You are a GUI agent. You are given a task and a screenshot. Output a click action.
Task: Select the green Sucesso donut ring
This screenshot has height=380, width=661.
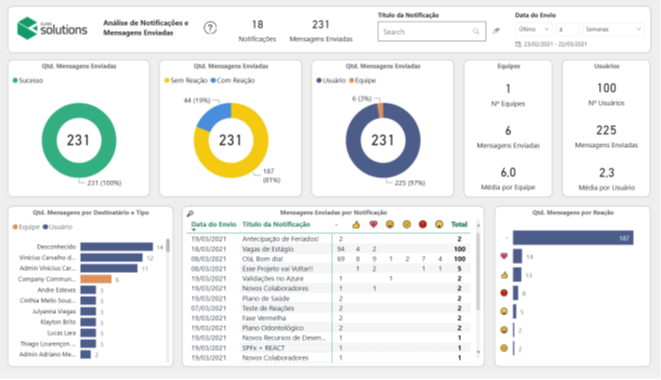tap(49, 140)
